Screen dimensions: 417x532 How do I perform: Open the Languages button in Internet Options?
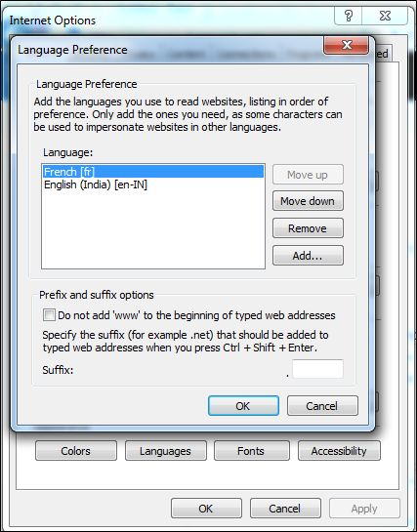click(x=166, y=451)
